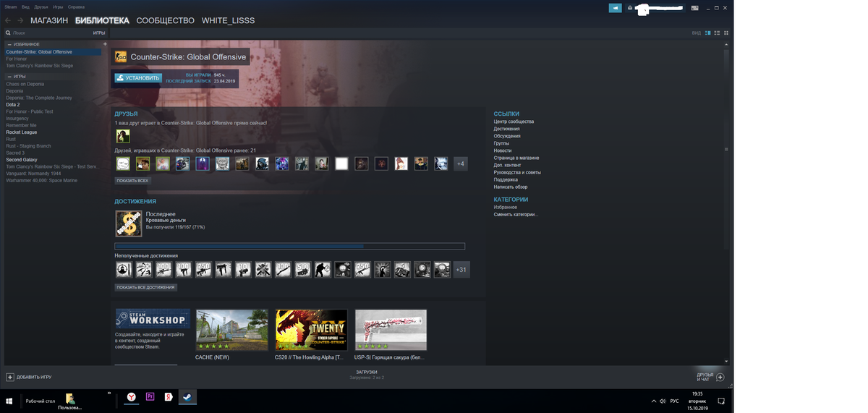Open the Друзья menu
The image size is (868, 413).
tap(41, 7)
